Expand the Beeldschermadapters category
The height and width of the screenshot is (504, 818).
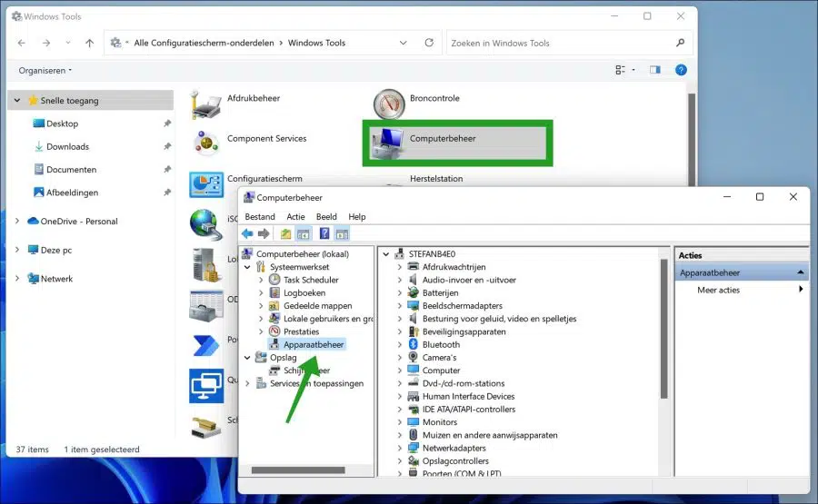pos(400,306)
